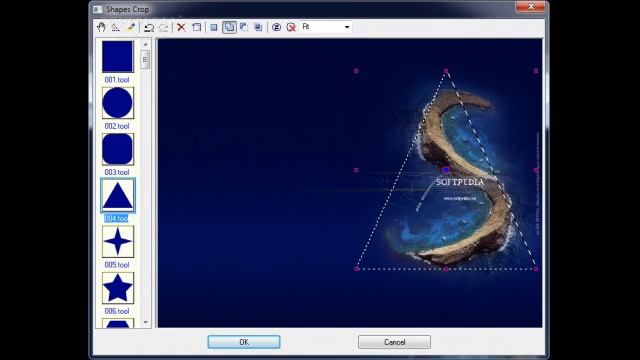The height and width of the screenshot is (360, 640).
Task: Click the highlighted 004.tool label
Action: pos(116,218)
